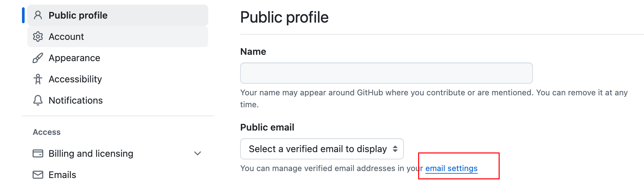This screenshot has height=186, width=644.
Task: Click the gear icon next to Account
Action: click(x=38, y=37)
